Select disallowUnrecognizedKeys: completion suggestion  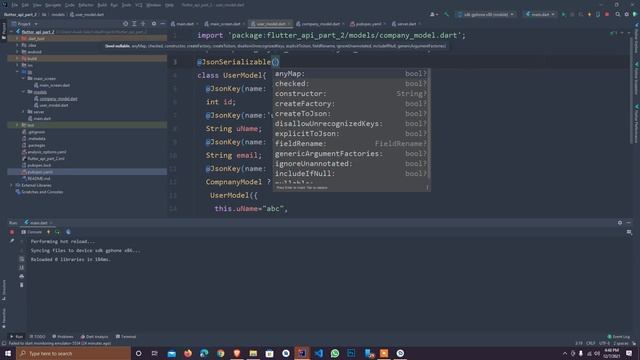click(x=351, y=124)
